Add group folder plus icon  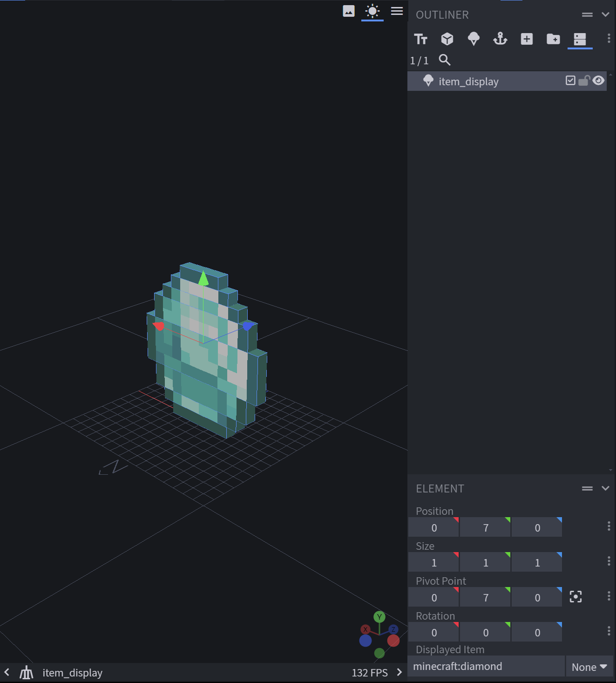pyautogui.click(x=553, y=39)
